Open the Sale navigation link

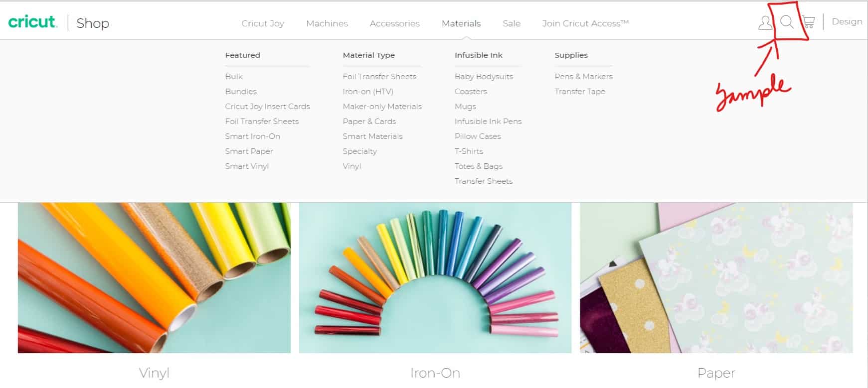point(512,23)
